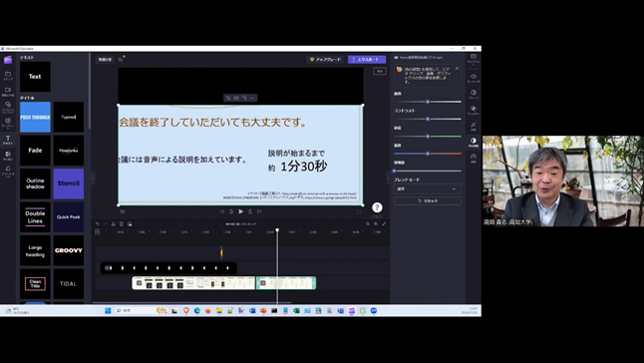Open the Speed panel in the right sidebar
Image resolution: width=644 pixels, height=363 pixels.
474,159
